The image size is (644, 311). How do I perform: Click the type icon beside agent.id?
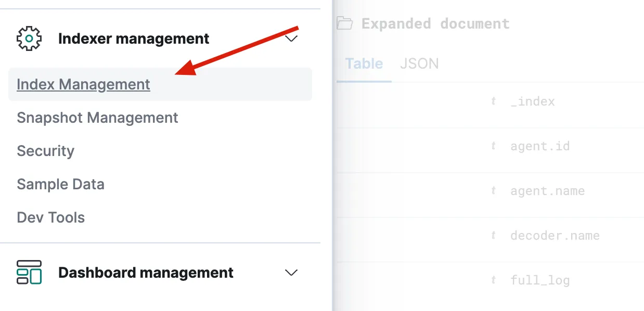[493, 146]
